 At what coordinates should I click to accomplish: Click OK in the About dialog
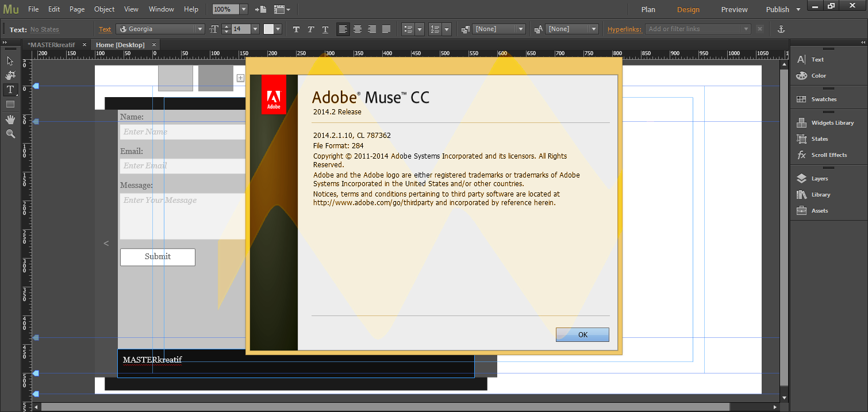pos(582,334)
